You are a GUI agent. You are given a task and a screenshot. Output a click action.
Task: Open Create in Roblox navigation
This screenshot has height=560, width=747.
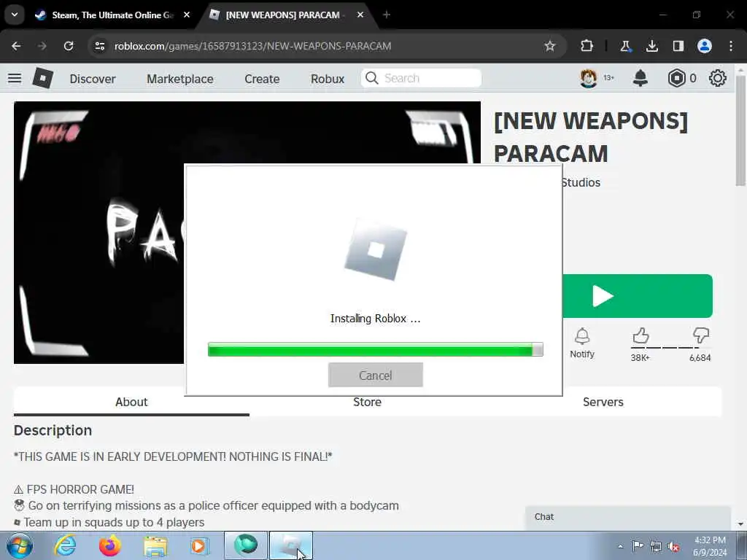(262, 79)
